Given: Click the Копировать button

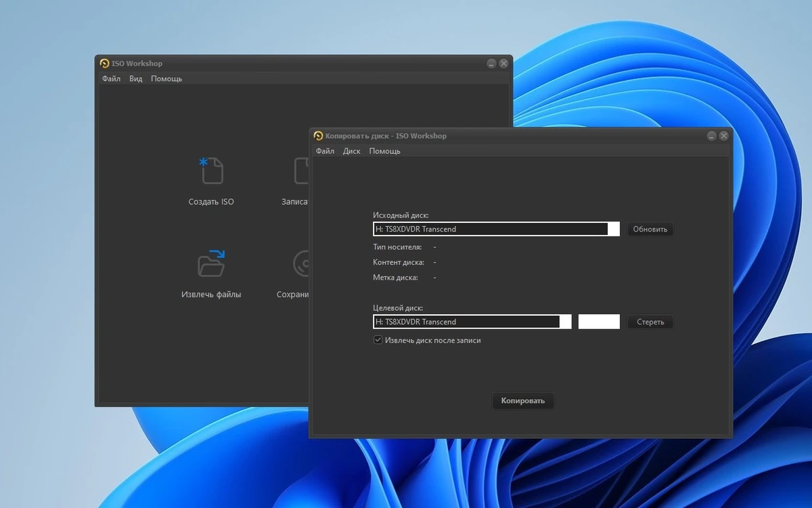Looking at the screenshot, I should [523, 401].
